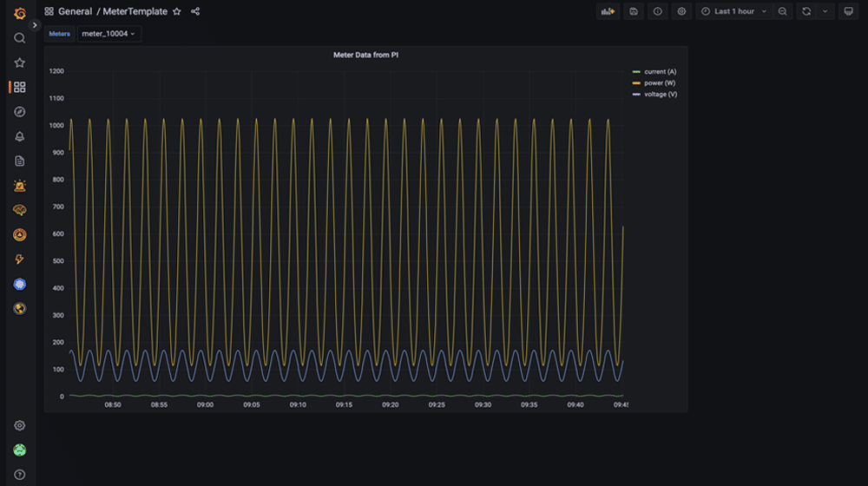Open the search dashboards icon

click(x=19, y=38)
